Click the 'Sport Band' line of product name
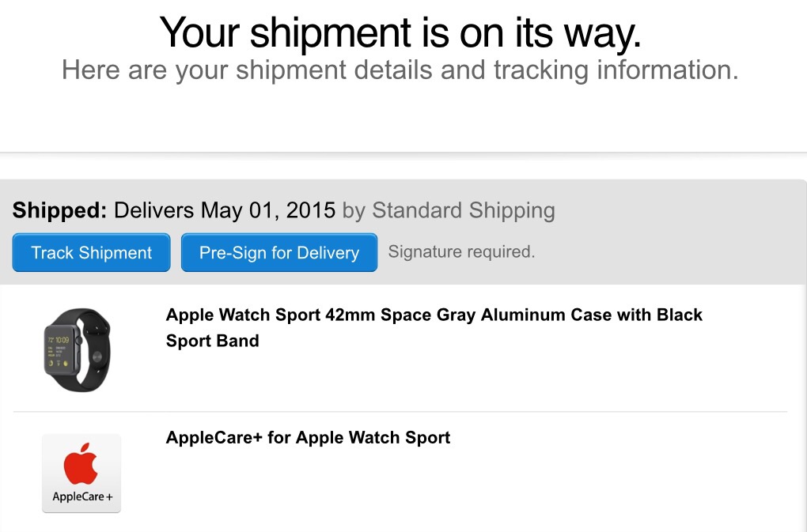Screen dimensions: 807x532 (x=212, y=341)
